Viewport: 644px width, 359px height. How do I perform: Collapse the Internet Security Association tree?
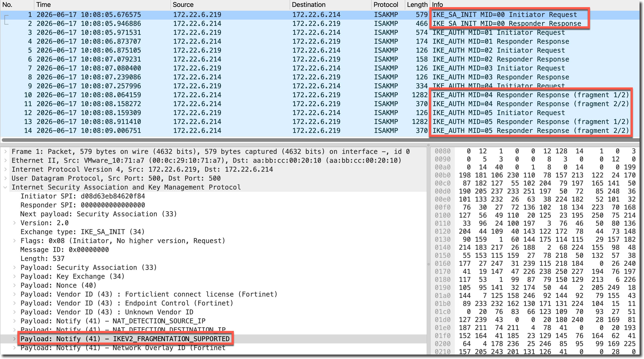click(x=5, y=187)
